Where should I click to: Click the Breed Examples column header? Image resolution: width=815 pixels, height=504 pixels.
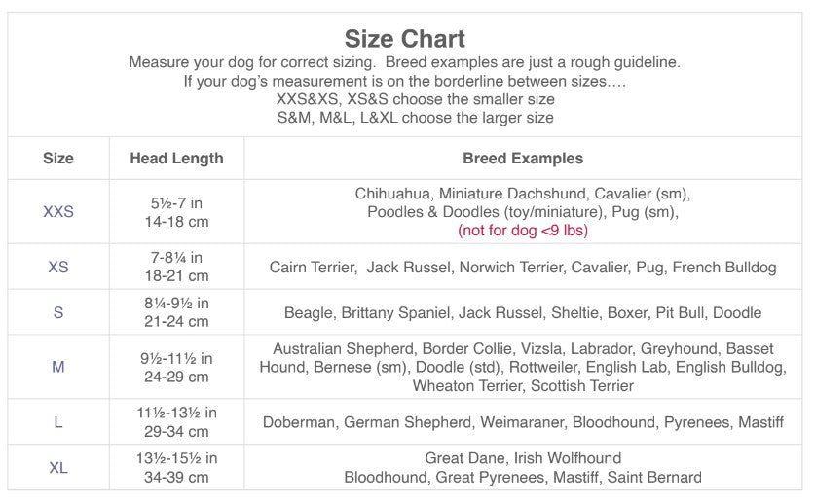[x=523, y=158]
